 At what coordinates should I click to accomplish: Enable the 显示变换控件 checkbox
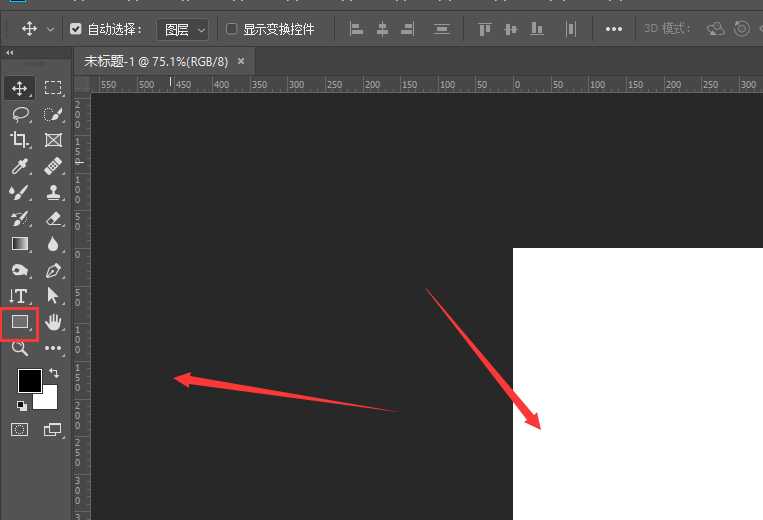pos(232,29)
